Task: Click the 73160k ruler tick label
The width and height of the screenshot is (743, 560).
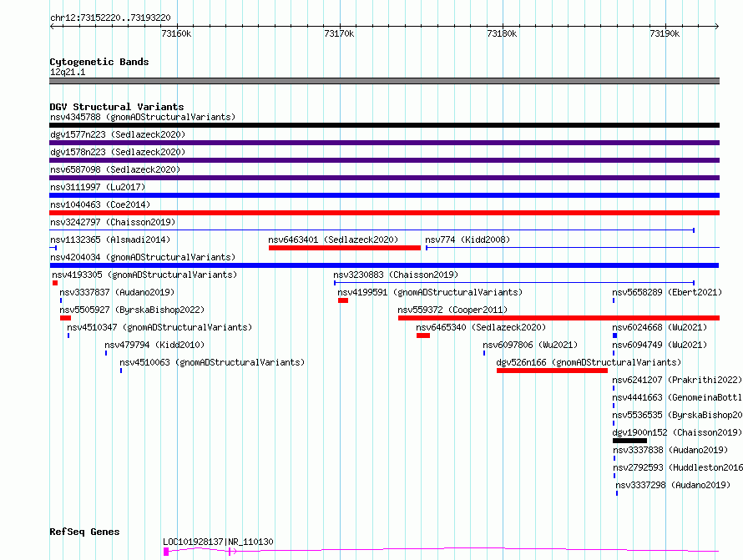Action: coord(176,33)
